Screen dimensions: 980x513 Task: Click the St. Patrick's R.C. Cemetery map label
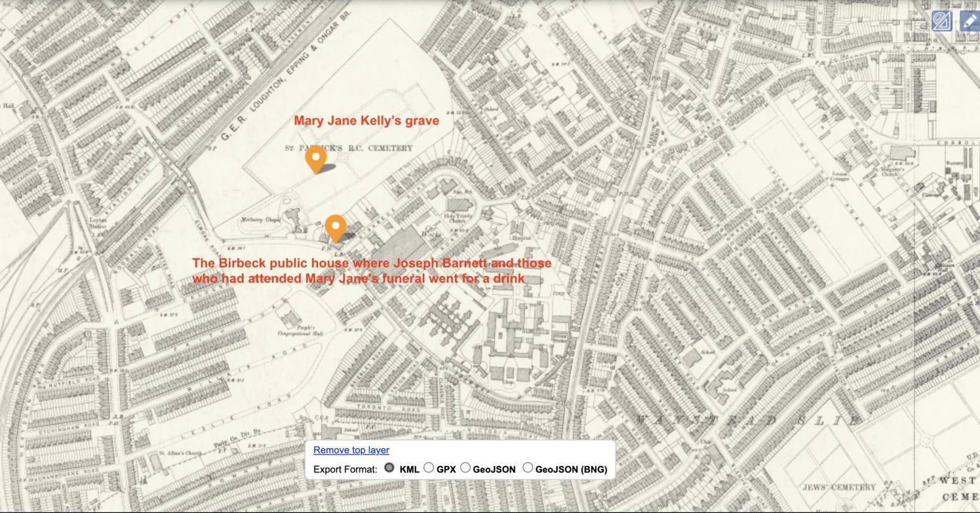349,148
